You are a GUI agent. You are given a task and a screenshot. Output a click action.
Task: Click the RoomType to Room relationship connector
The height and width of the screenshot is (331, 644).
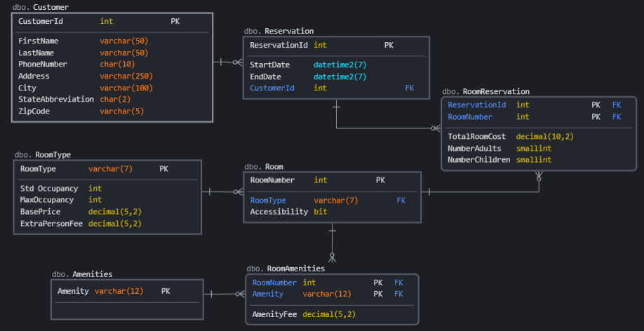tap(222, 191)
